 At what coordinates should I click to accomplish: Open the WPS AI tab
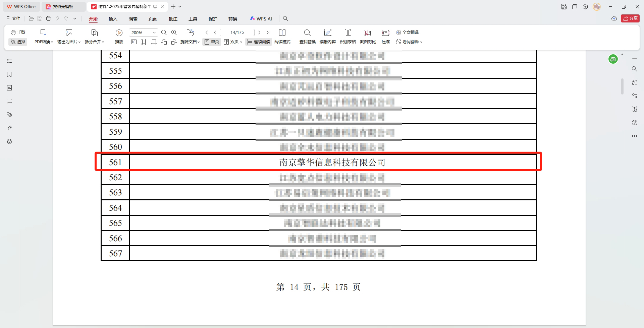tap(261, 19)
